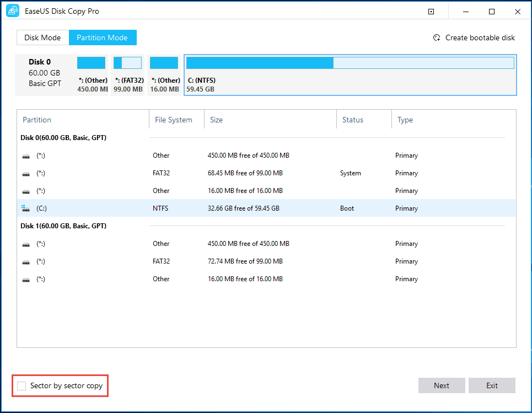This screenshot has width=532, height=413.
Task: Click drive icon of Disk 0 16.00 MB partition
Action: tap(26, 191)
